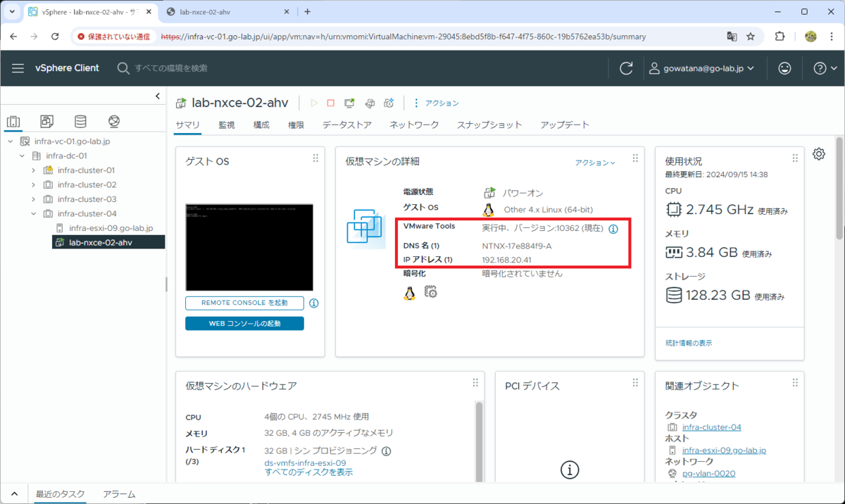The height and width of the screenshot is (504, 845).
Task: Click the VMware Tools info icon
Action: (x=613, y=229)
